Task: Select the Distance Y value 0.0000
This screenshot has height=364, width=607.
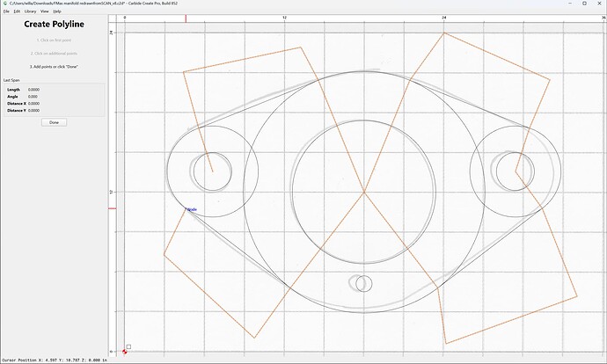Action: coord(33,111)
